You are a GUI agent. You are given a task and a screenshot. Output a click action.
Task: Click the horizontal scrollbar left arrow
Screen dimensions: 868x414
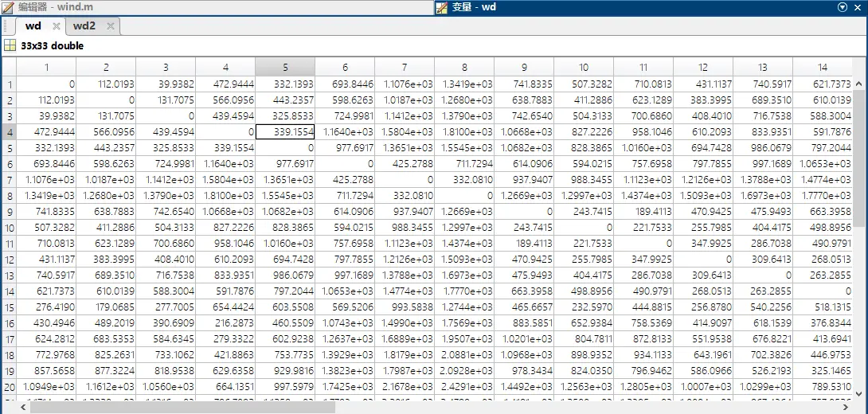(x=22, y=408)
